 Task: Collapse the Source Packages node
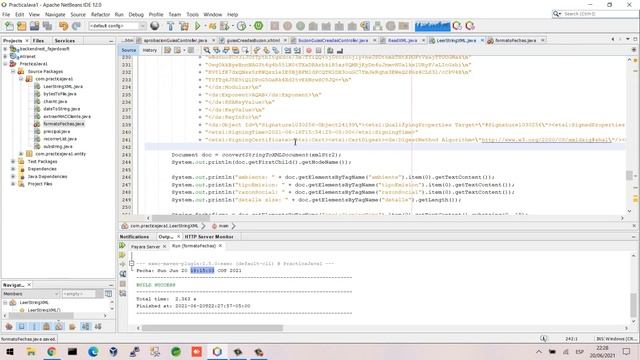coord(13,71)
